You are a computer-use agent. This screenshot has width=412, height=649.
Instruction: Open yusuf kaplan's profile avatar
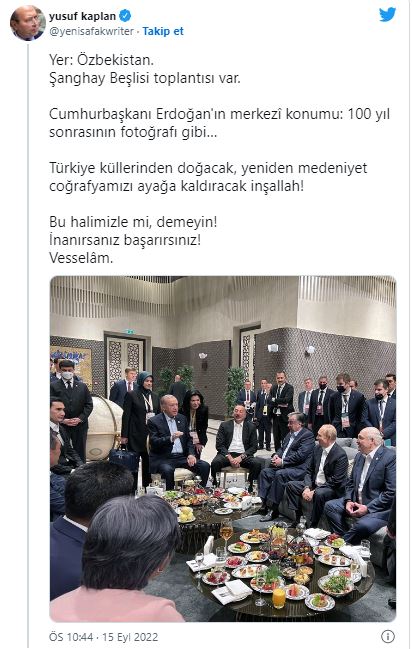coord(27,23)
